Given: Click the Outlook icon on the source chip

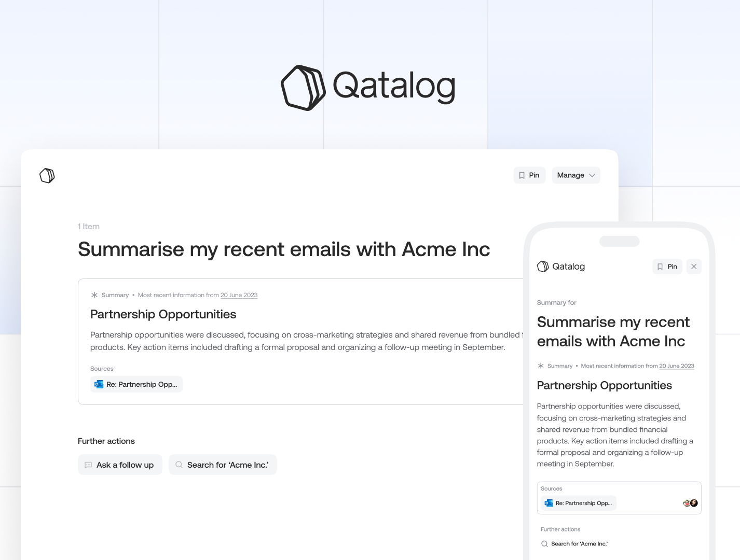Looking at the screenshot, I should pos(99,384).
